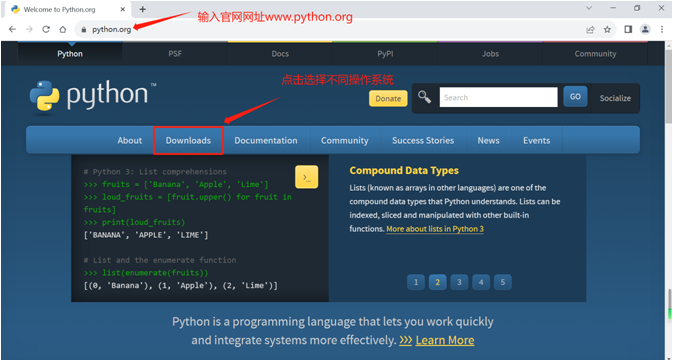The height and width of the screenshot is (361, 673).
Task: Click the Compound Data Types heading
Action: click(x=404, y=170)
